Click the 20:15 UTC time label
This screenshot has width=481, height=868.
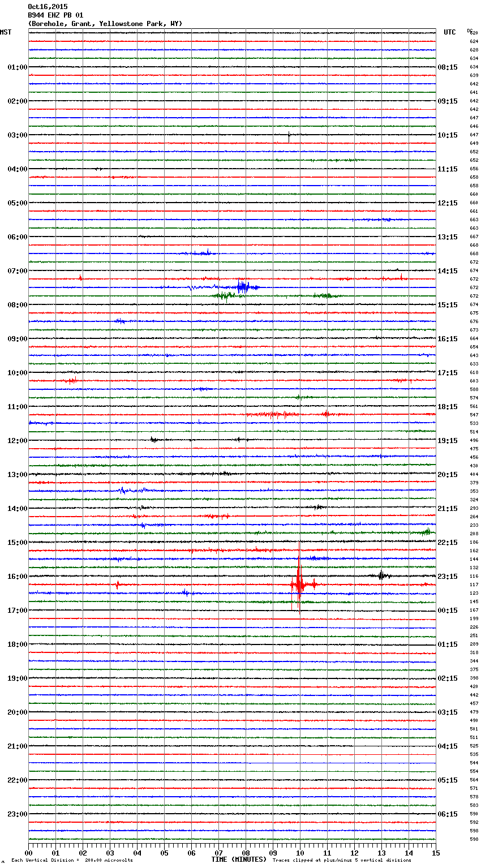pos(448,475)
